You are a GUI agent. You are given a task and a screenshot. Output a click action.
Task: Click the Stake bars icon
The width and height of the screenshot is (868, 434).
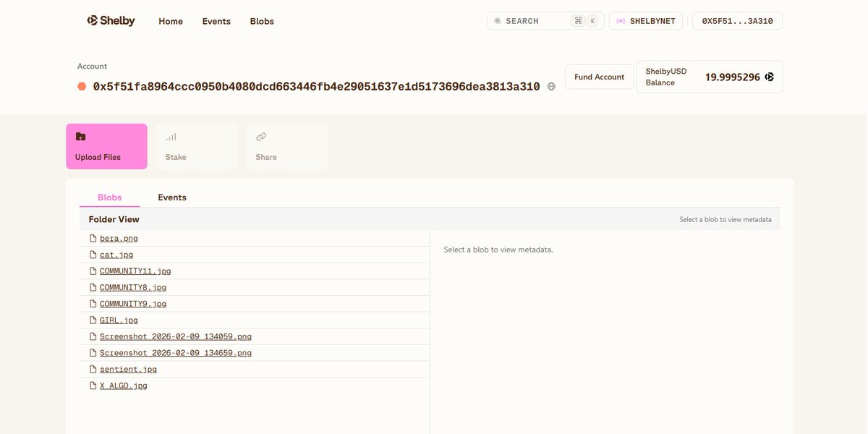click(x=171, y=137)
